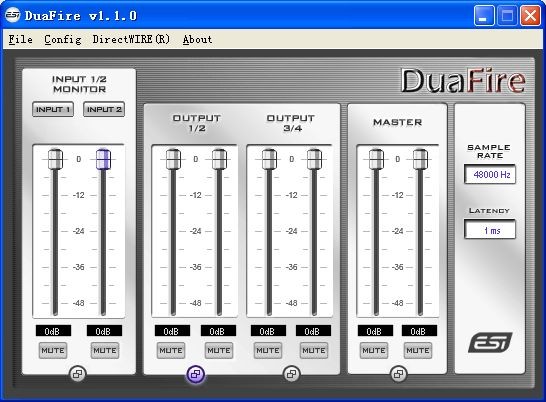This screenshot has height=402, width=546.
Task: Mute the left Output 1/2 channel
Action: 171,350
